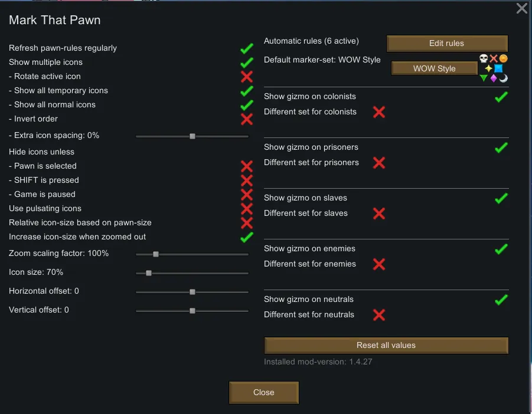Click Reset all values button
The image size is (532, 414).
click(386, 346)
